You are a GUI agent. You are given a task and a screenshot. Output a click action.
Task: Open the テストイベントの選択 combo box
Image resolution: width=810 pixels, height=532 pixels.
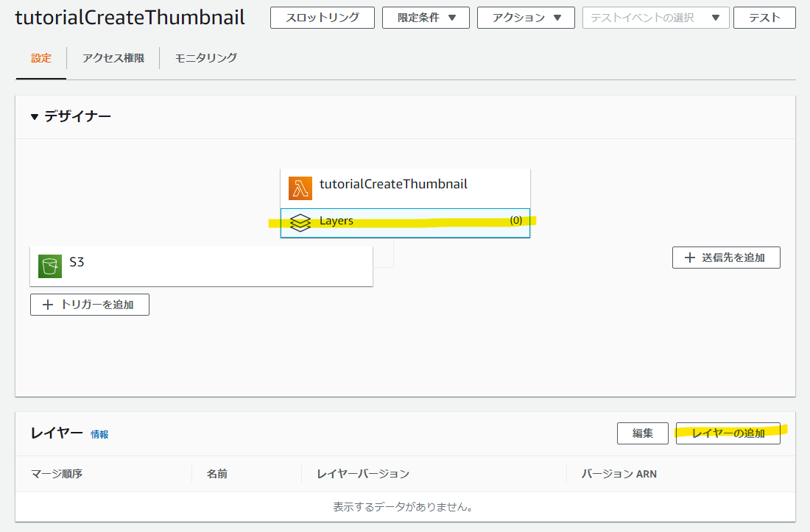click(x=655, y=18)
